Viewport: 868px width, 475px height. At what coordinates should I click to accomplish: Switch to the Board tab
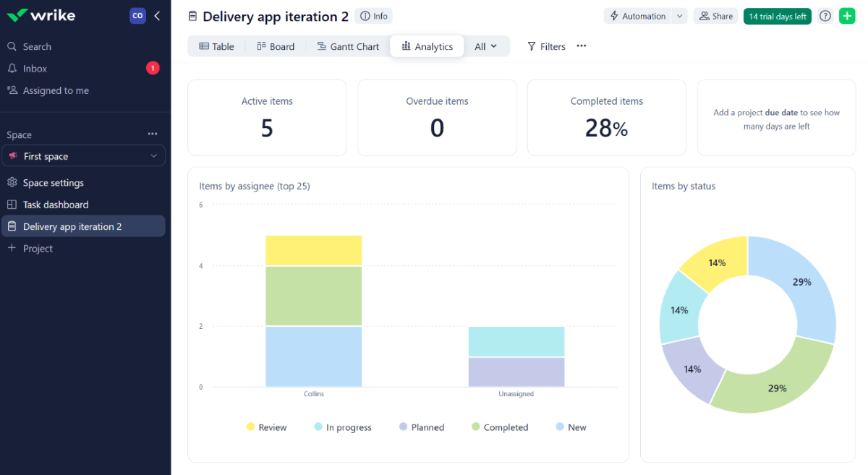(x=276, y=46)
